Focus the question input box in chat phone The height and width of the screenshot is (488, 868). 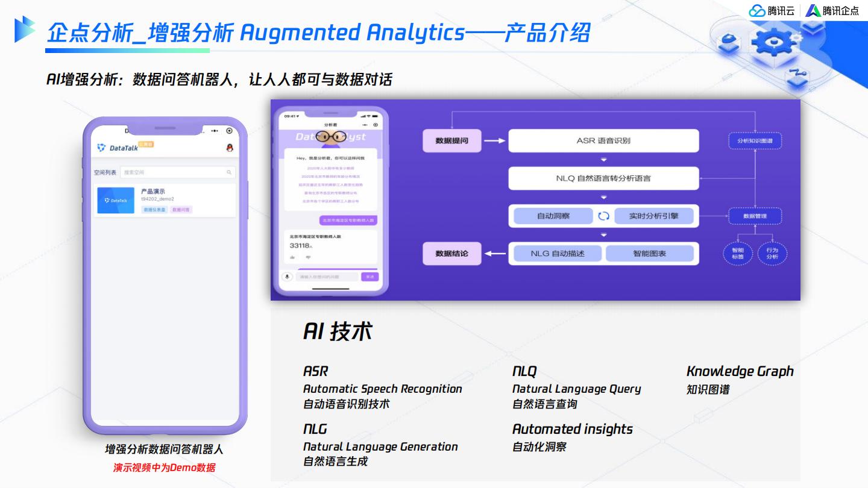click(x=326, y=277)
